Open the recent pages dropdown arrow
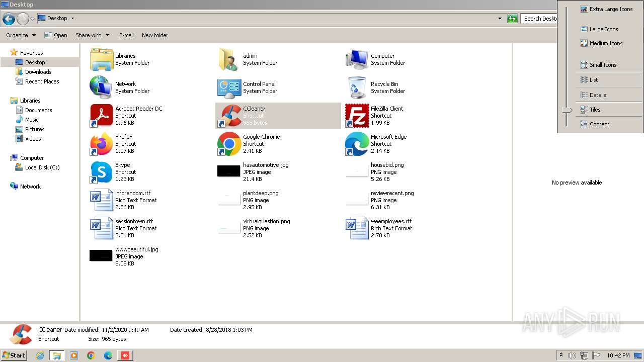This screenshot has width=644, height=362. tap(32, 19)
